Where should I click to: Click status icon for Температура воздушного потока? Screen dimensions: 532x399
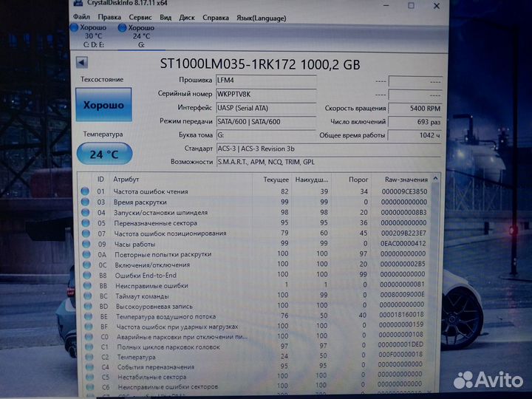point(88,316)
